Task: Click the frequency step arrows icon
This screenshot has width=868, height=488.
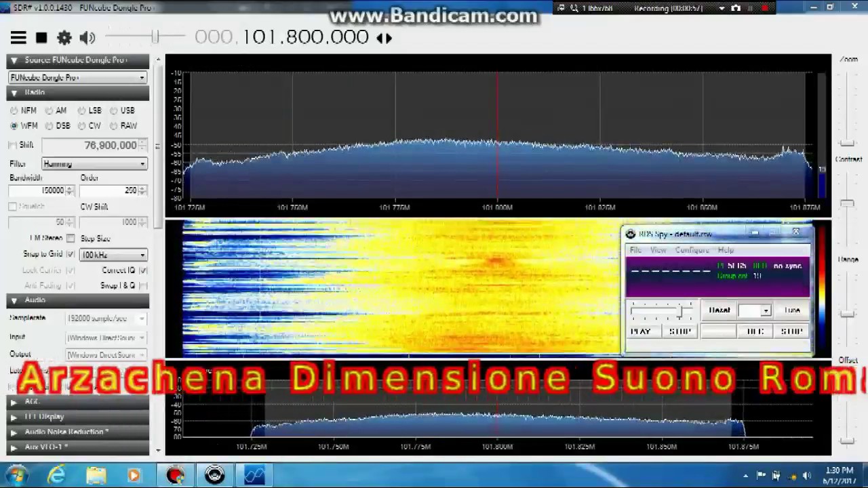Action: point(384,38)
